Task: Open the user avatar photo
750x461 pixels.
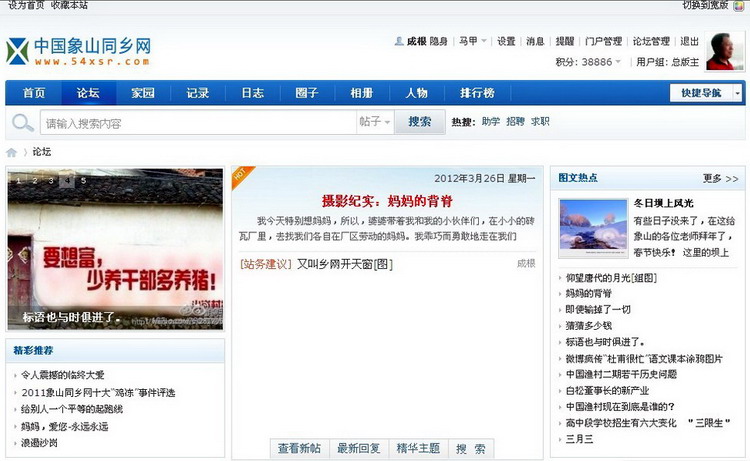Action: pos(720,52)
